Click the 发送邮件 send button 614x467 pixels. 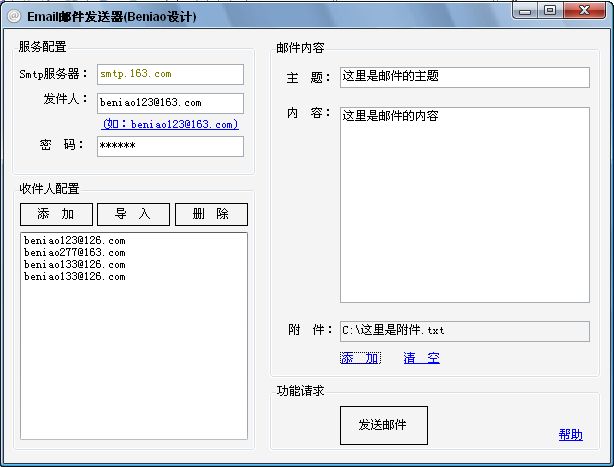tap(384, 425)
